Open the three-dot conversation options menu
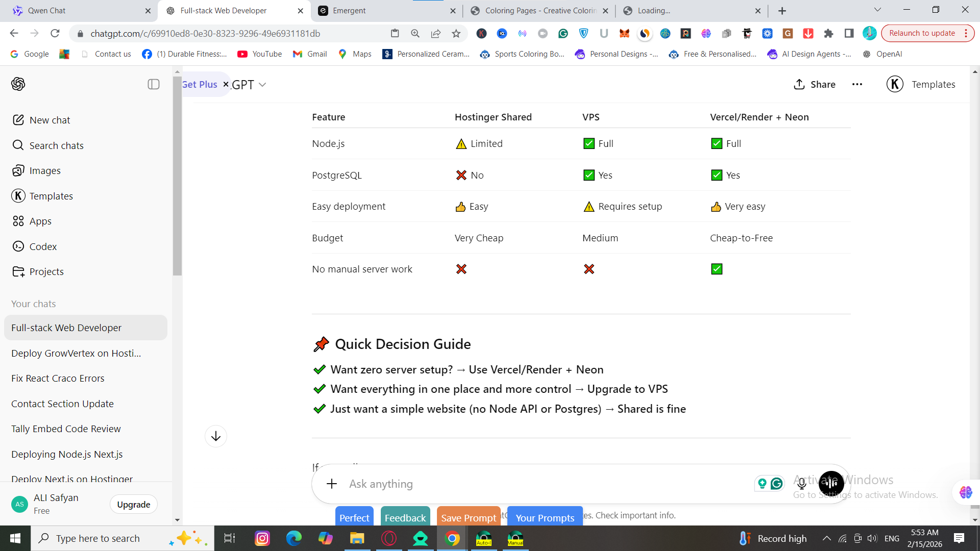The width and height of the screenshot is (980, 551). [857, 84]
